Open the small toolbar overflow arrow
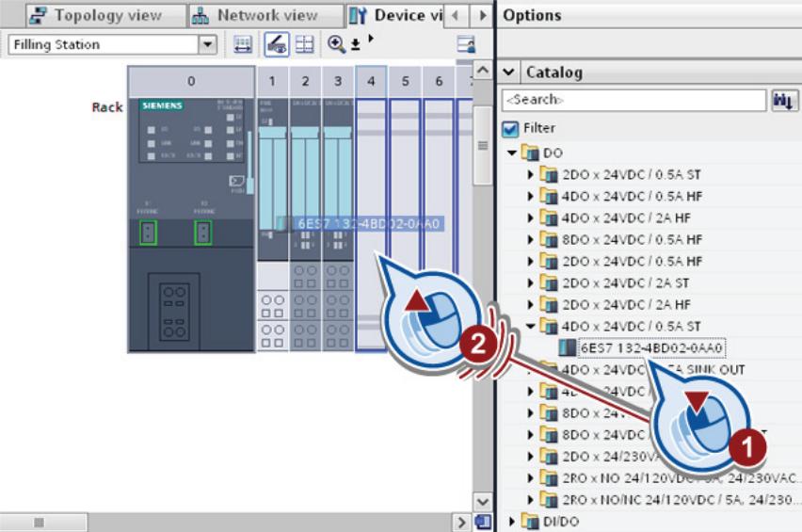This screenshot has height=532, width=802. coord(371,39)
